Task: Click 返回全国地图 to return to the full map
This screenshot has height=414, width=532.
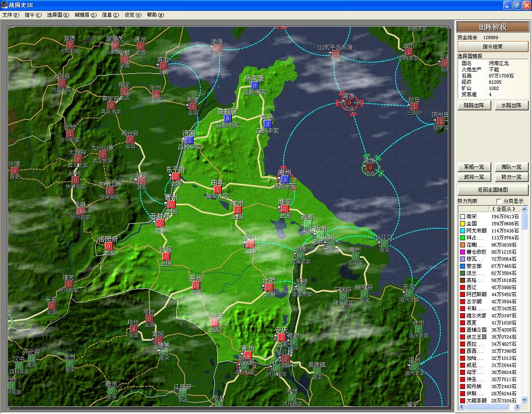Action: (493, 190)
